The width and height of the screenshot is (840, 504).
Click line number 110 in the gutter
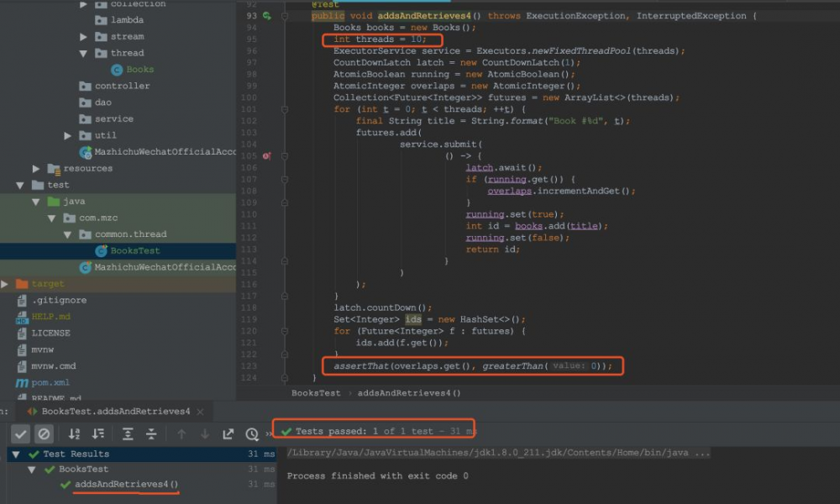tap(249, 214)
